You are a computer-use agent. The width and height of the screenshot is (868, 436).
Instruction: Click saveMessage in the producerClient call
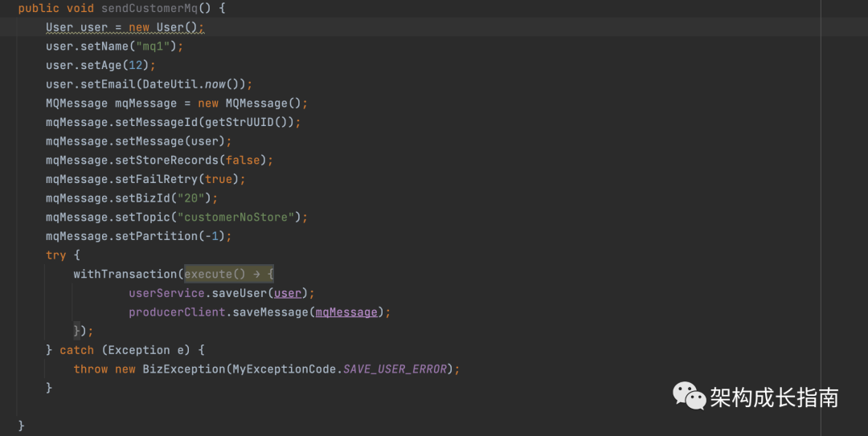[x=269, y=312]
